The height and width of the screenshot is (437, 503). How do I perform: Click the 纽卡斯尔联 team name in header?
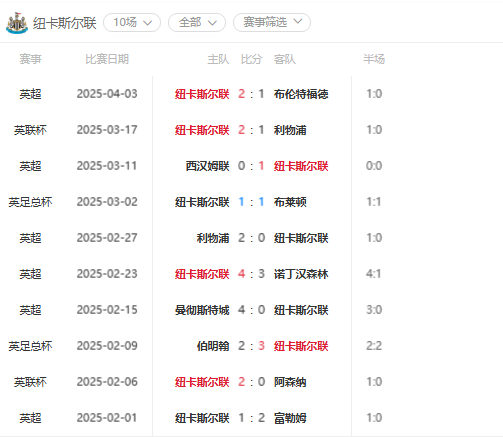(x=65, y=23)
